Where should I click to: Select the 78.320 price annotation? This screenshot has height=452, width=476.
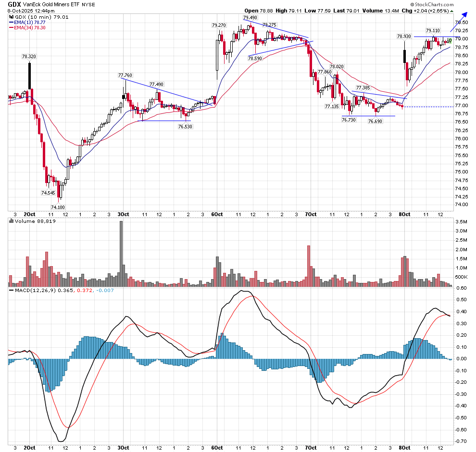pyautogui.click(x=29, y=56)
